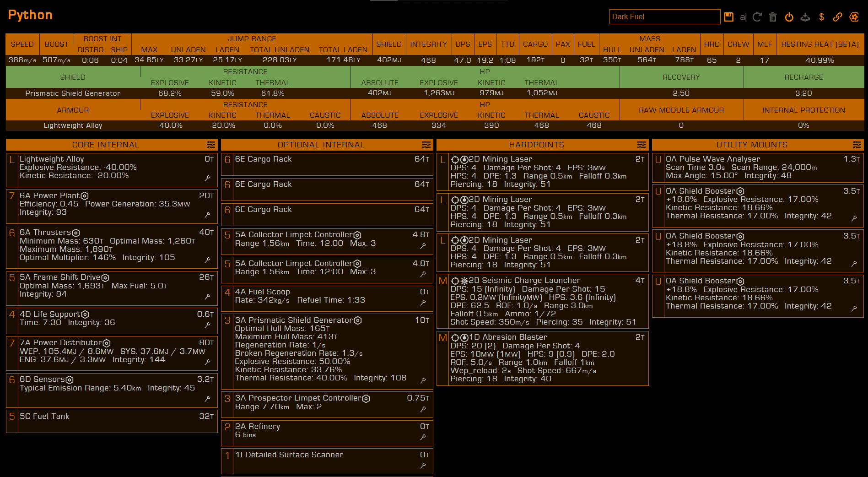The height and width of the screenshot is (477, 868).
Task: Open the Utility Mounts section options menu
Action: tap(857, 145)
